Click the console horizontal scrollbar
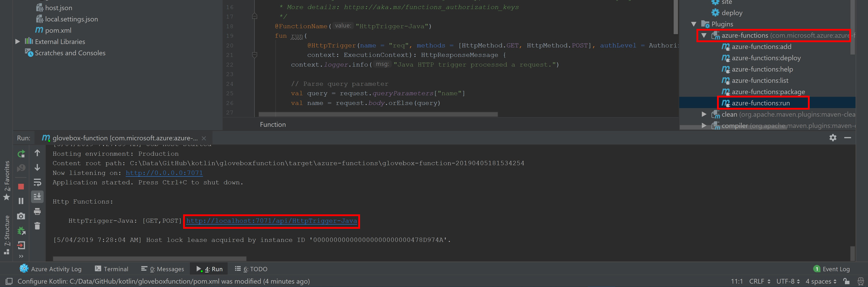The height and width of the screenshot is (287, 868). (x=150, y=259)
